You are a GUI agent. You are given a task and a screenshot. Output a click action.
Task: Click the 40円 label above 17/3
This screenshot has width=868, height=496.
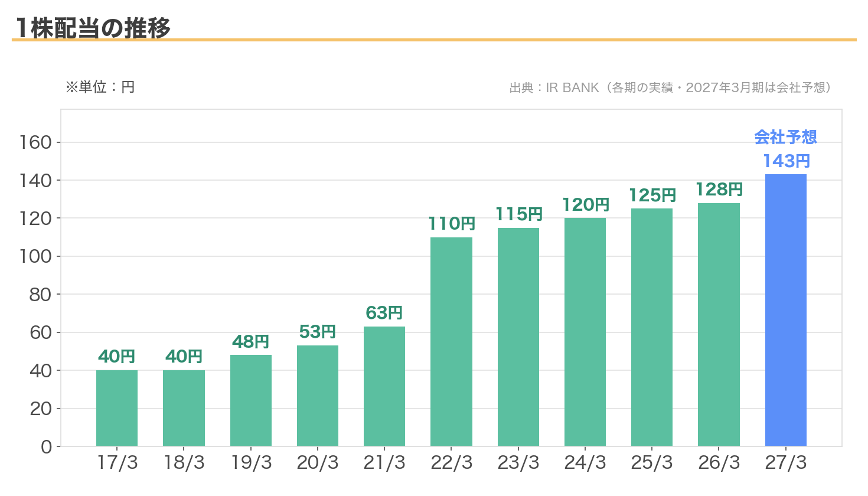117,356
